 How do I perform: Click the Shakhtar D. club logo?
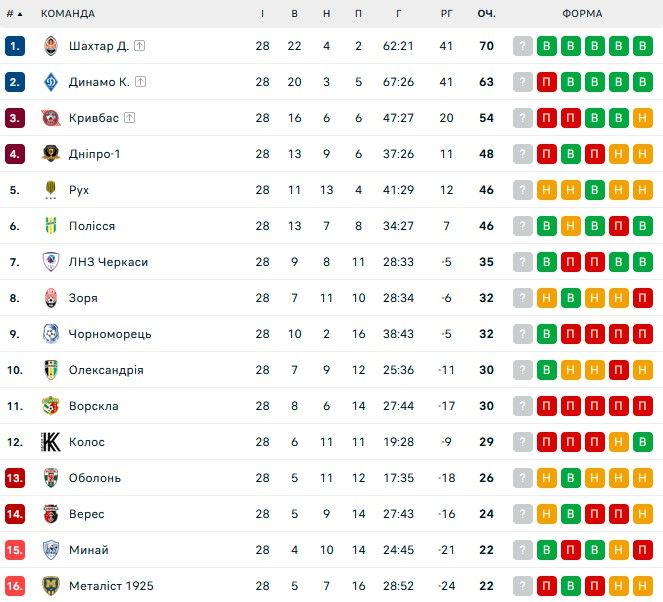pyautogui.click(x=51, y=46)
